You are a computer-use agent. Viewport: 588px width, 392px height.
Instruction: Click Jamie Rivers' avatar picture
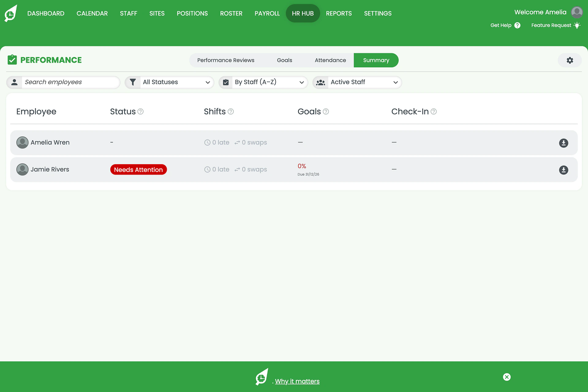[x=22, y=169]
